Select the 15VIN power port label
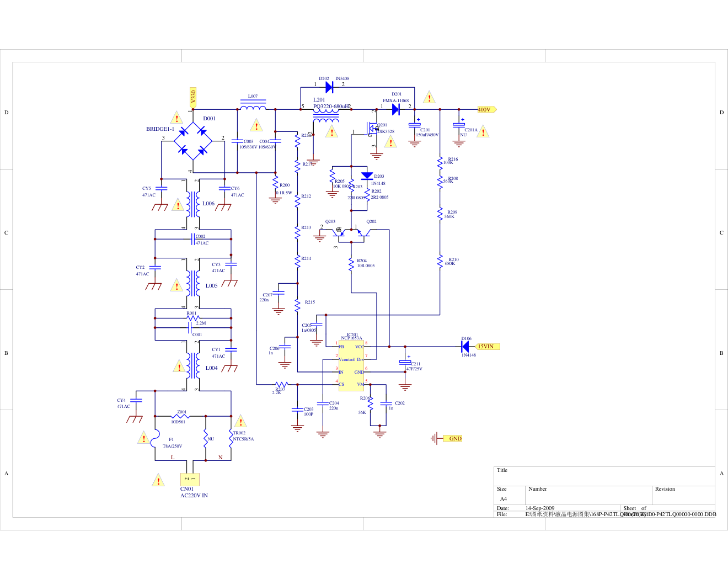Image resolution: width=728 pixels, height=563 pixels. point(487,347)
